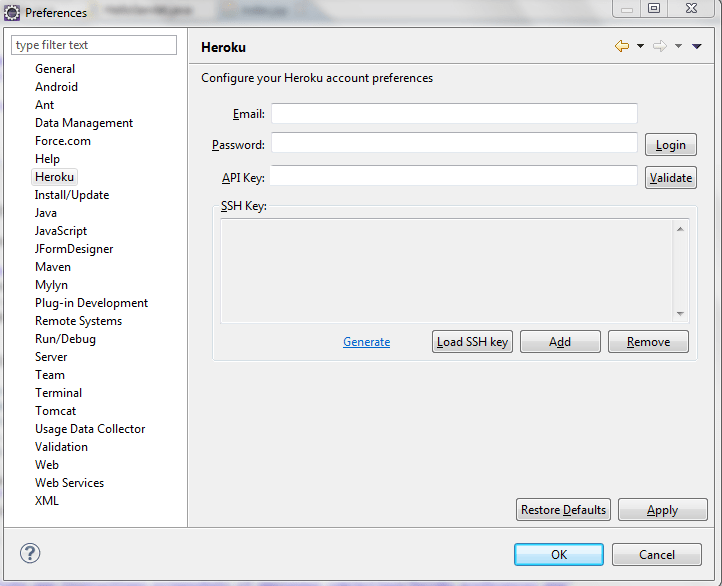Open Data Management preferences
Screen dimensions: 722x586
pyautogui.click(x=84, y=123)
